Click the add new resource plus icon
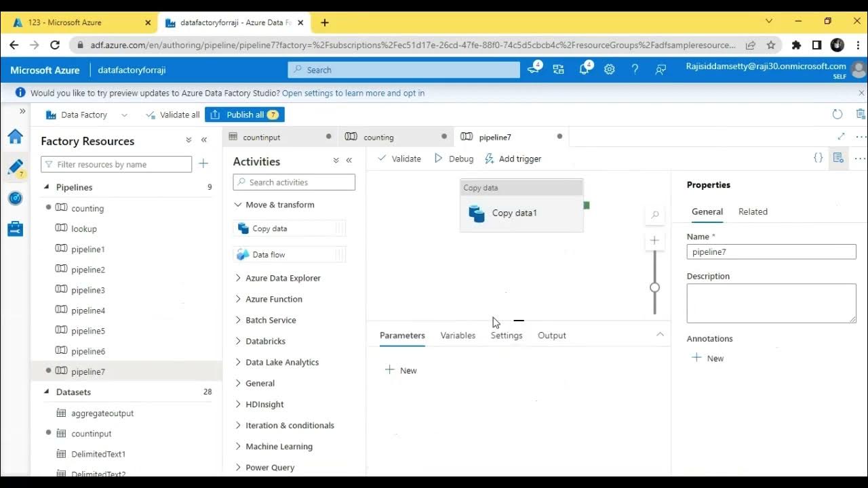The height and width of the screenshot is (488, 868). pyautogui.click(x=203, y=163)
